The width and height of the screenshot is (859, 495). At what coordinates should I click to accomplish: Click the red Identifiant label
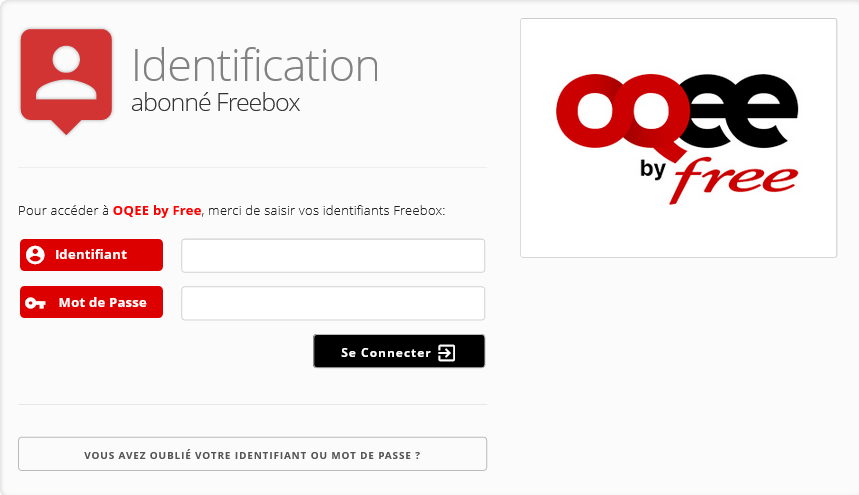pos(91,255)
